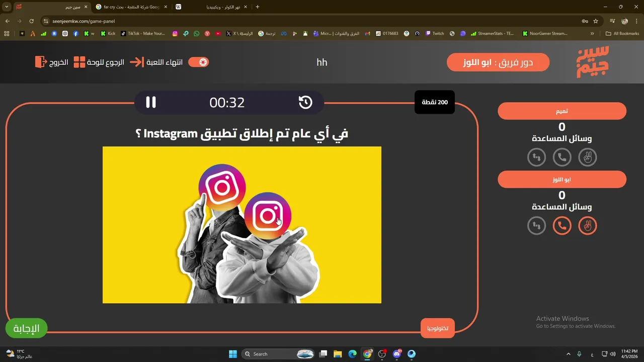Image resolution: width=644 pixels, height=362 pixels.
Task: Open the YouTube bookmark icon
Action: click(x=218, y=34)
